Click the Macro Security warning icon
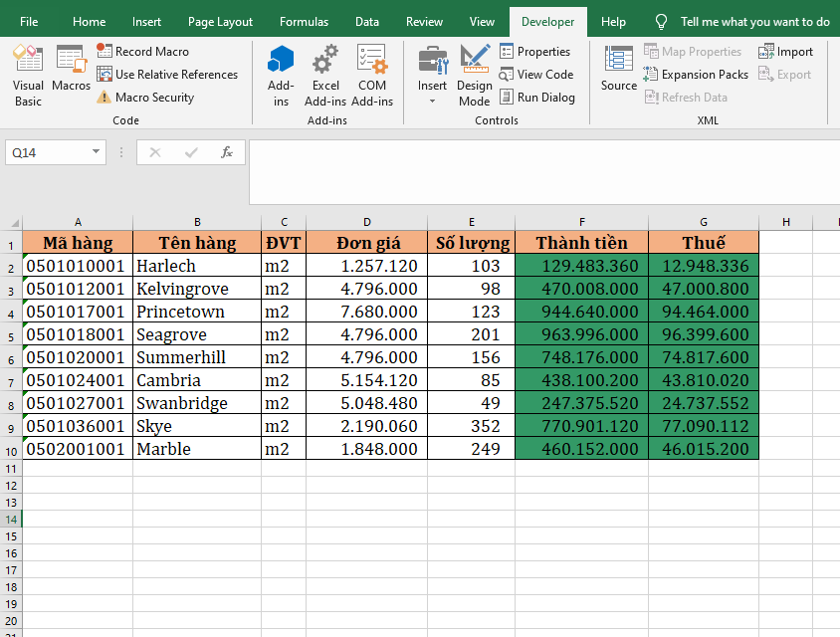The width and height of the screenshot is (840, 637). point(105,98)
